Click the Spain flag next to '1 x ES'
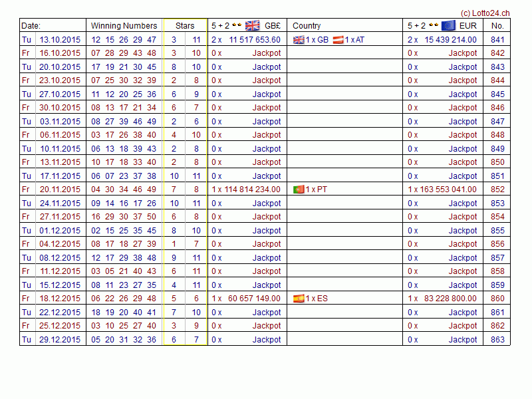The height and width of the screenshot is (399, 532). coord(299,299)
